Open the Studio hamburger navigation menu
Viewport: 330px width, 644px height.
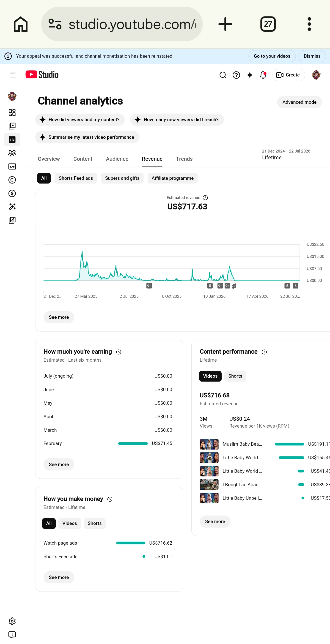[x=13, y=75]
